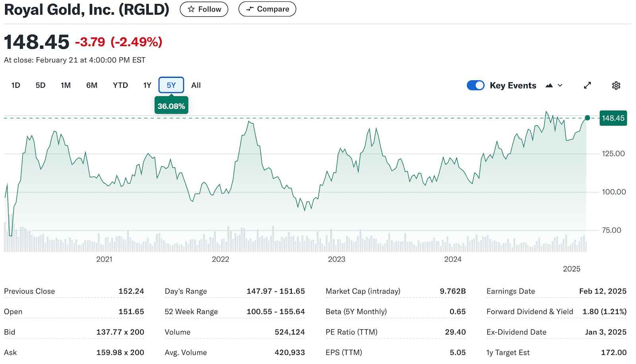The image size is (636, 364).
Task: Click Day's Range value 147.97 - 151.65
Action: click(276, 291)
